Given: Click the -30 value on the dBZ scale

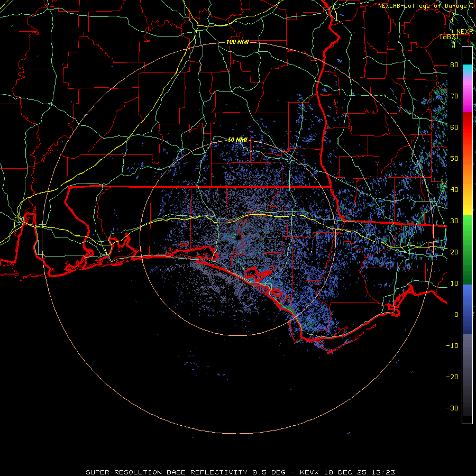Looking at the screenshot, I should click(x=452, y=408).
